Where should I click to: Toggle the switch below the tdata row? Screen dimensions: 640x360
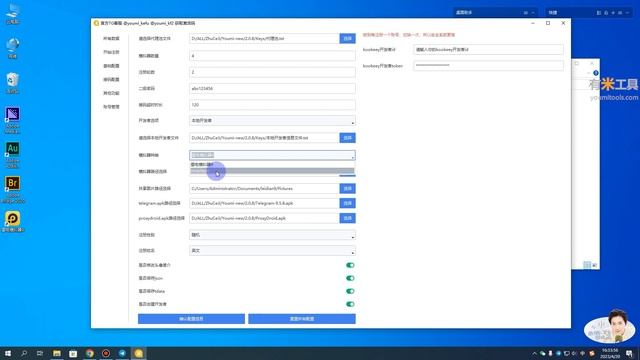[350, 304]
